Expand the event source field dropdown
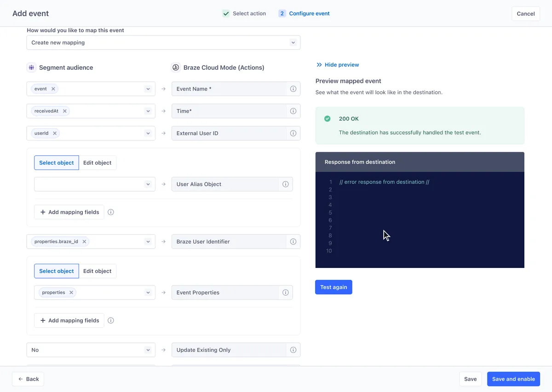This screenshot has height=392, width=552. pos(148,89)
